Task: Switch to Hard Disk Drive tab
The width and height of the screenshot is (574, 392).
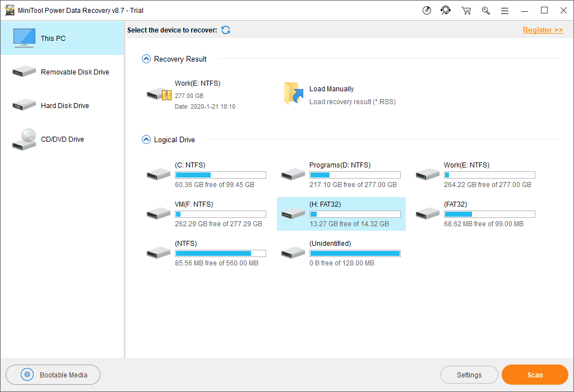Action: 62,106
